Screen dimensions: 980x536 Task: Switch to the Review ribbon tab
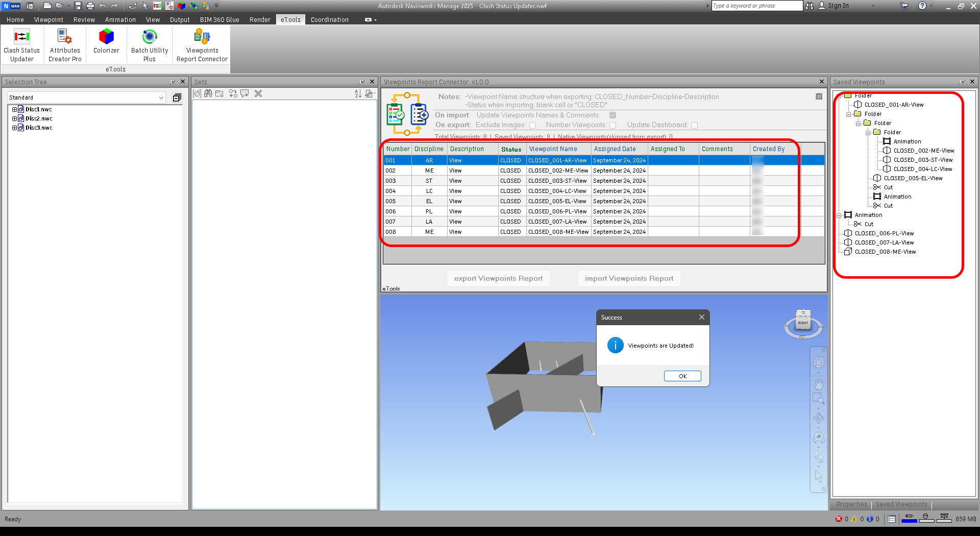pos(84,20)
